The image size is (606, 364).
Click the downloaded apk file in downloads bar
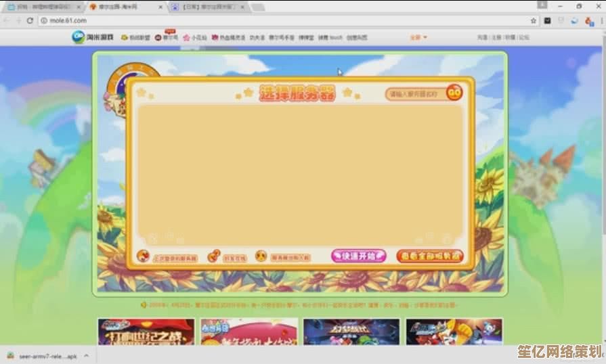point(43,356)
